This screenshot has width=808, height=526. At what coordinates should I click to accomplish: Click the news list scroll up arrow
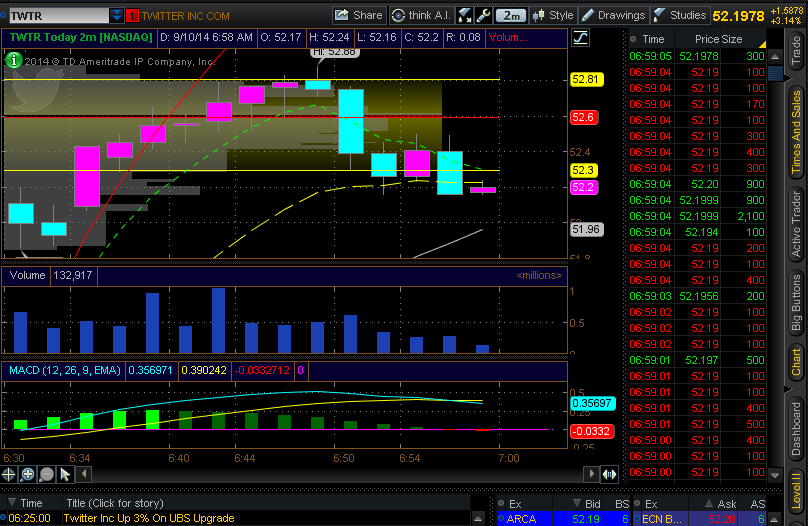click(x=478, y=518)
